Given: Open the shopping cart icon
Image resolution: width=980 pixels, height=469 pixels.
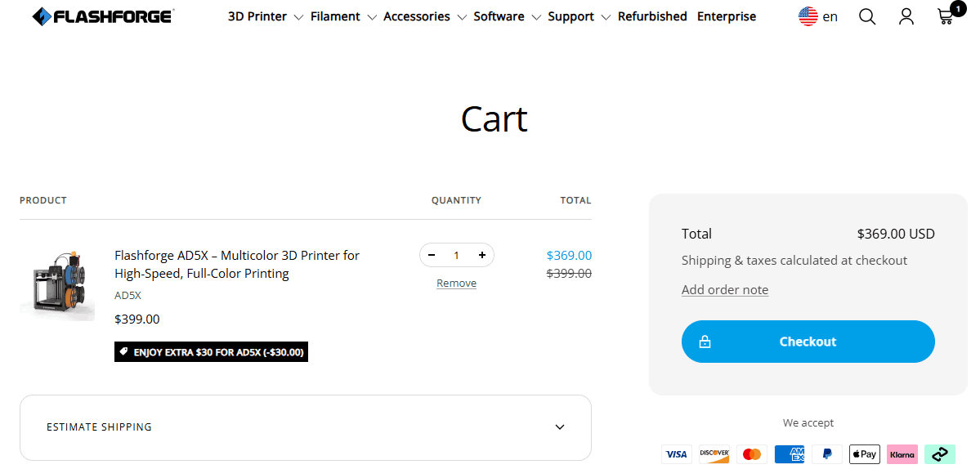Looking at the screenshot, I should point(946,17).
